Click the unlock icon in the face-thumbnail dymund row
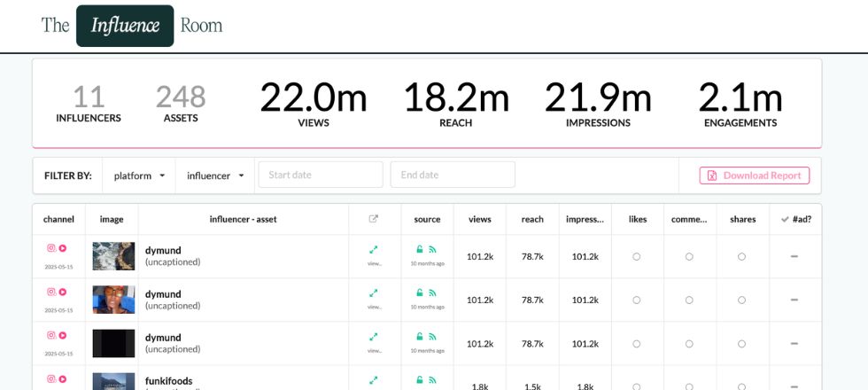 (420, 293)
